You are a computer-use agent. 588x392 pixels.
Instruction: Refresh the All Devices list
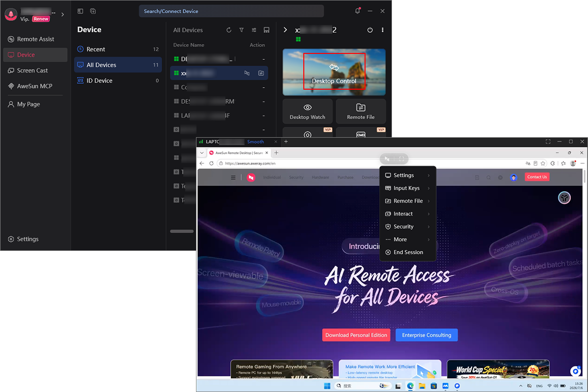pyautogui.click(x=229, y=30)
